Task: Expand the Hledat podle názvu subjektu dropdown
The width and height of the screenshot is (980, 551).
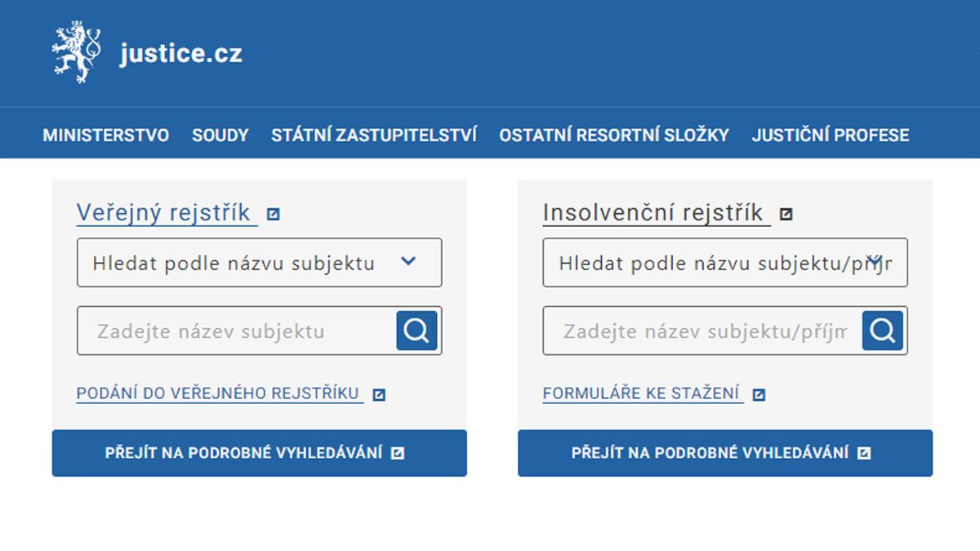Action: [260, 263]
